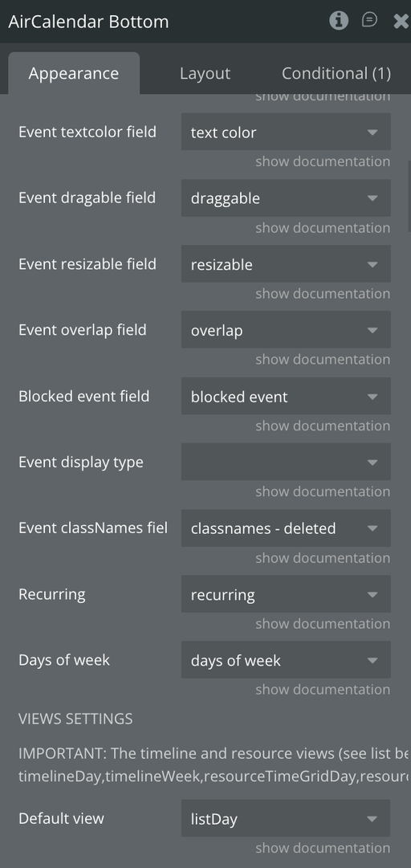This screenshot has height=868, width=411.
Task: Select the Appearance tab
Action: (x=74, y=73)
